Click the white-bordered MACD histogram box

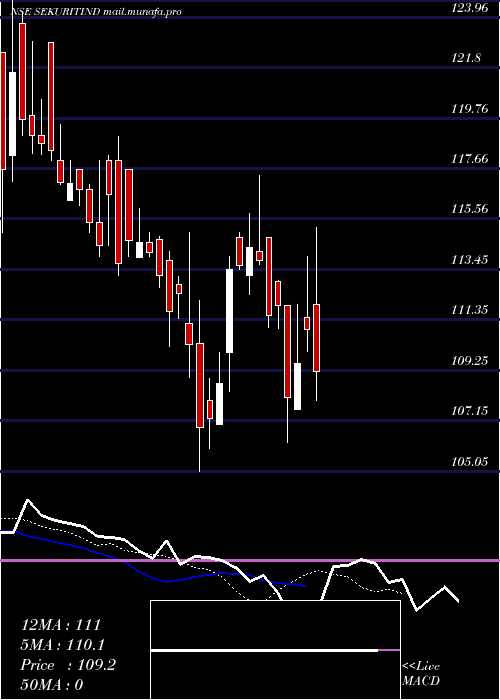(x=275, y=650)
